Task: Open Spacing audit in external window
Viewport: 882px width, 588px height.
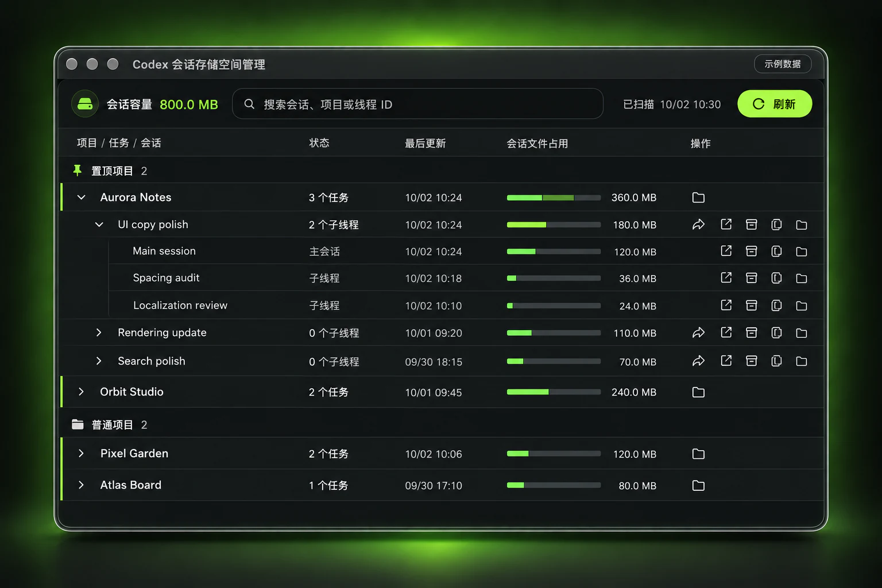Action: [x=726, y=278]
